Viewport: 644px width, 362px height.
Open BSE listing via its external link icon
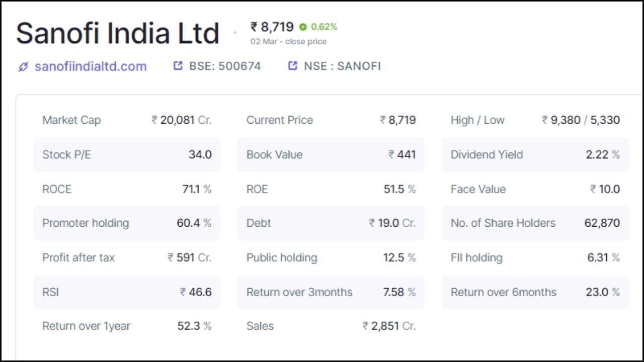[177, 65]
